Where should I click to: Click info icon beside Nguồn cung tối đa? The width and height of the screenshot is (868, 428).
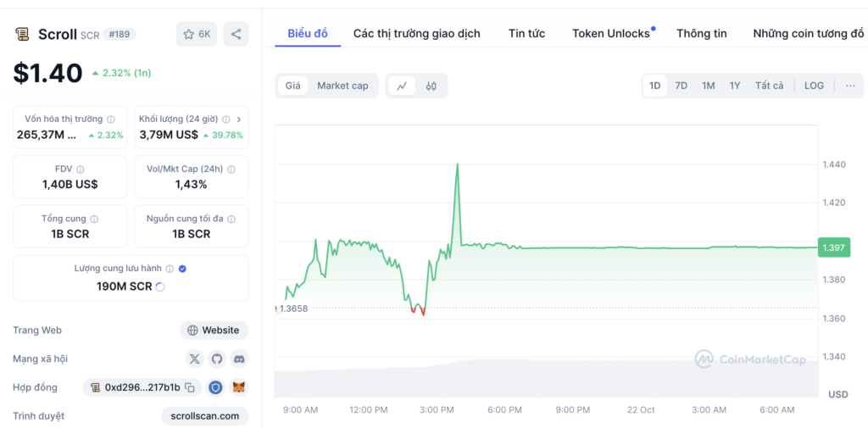231,219
